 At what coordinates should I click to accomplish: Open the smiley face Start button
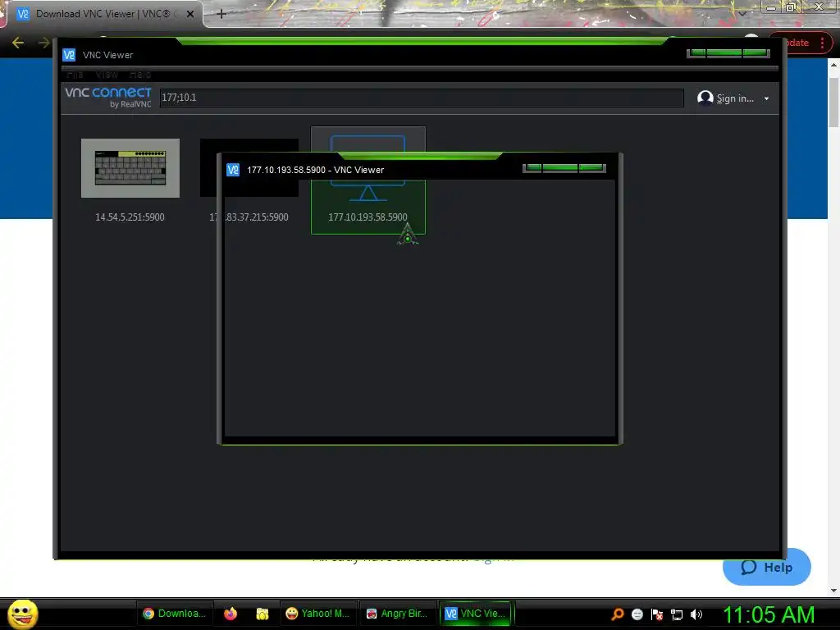22,614
